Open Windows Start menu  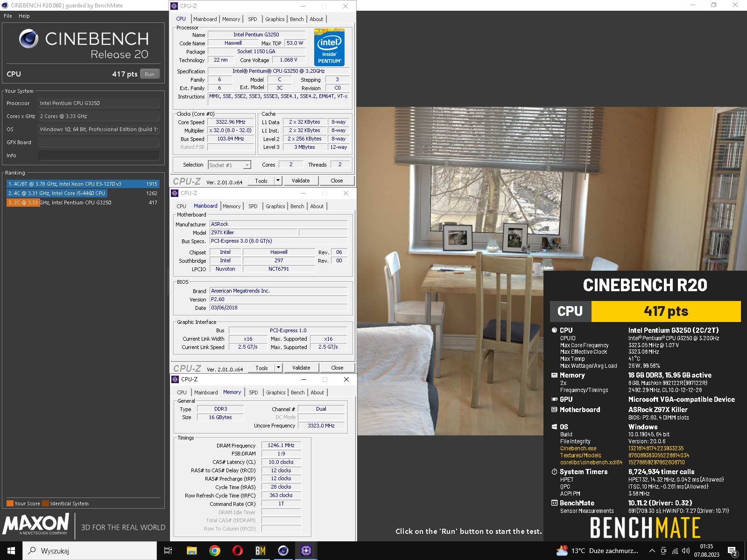tap(11, 551)
